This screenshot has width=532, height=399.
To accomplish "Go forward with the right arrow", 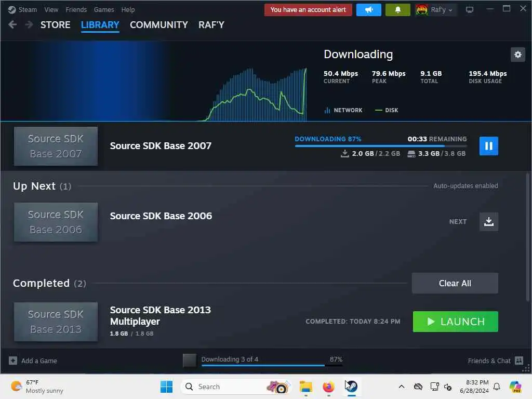I will click(x=29, y=24).
